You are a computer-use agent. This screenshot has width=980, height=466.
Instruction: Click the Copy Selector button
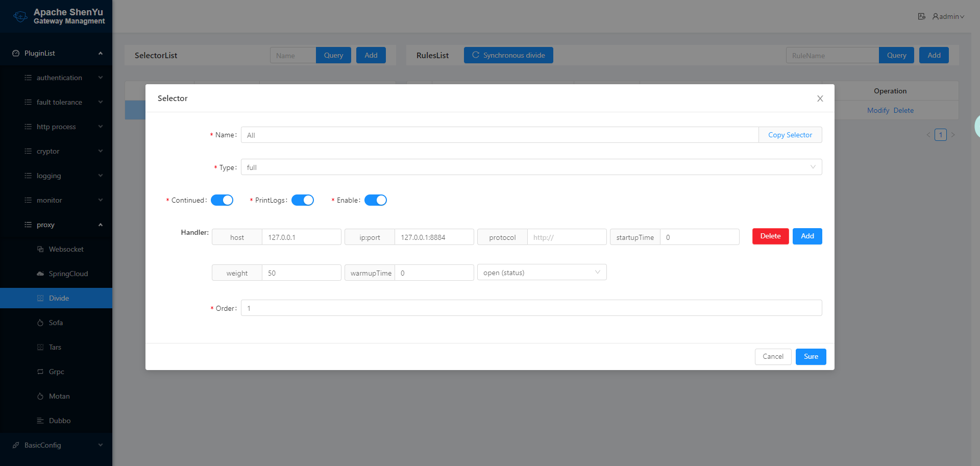[x=790, y=135]
